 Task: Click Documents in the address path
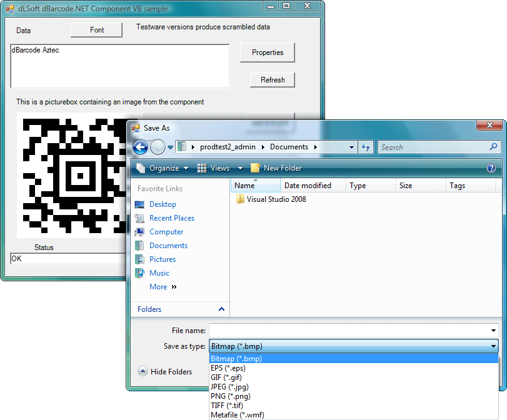click(x=289, y=147)
